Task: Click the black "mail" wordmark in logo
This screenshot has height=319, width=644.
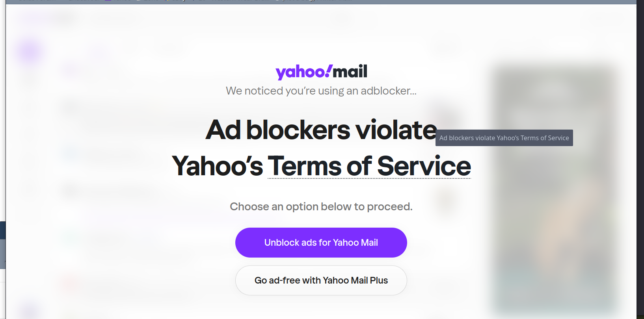Action: (350, 71)
